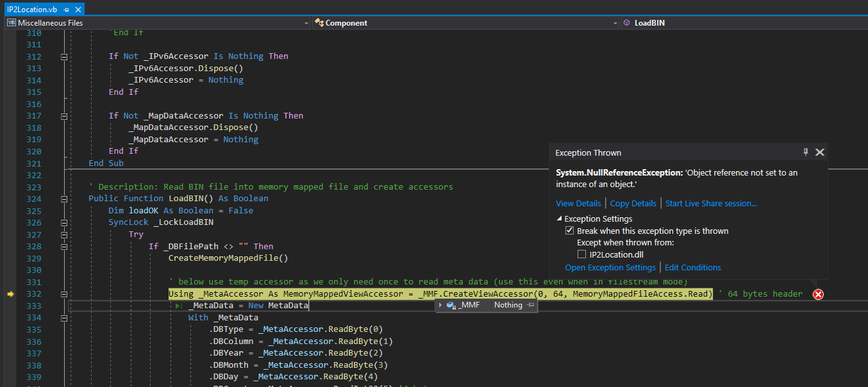Click the _MMF field icon in data tip
Viewport: 868px width, 387px height.
pos(451,306)
